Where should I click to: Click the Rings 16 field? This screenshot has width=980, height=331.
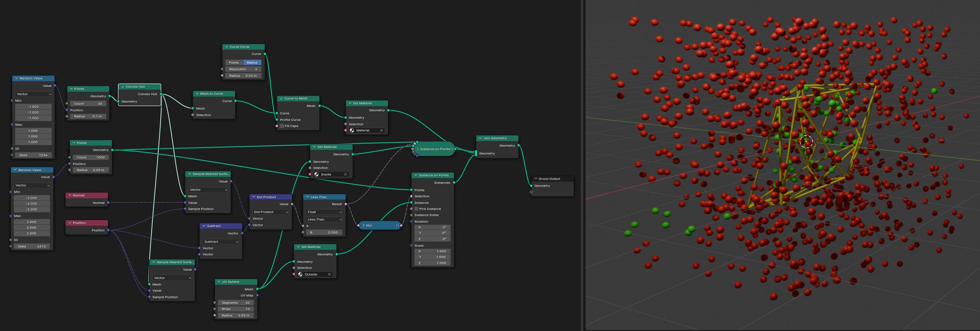click(x=236, y=309)
